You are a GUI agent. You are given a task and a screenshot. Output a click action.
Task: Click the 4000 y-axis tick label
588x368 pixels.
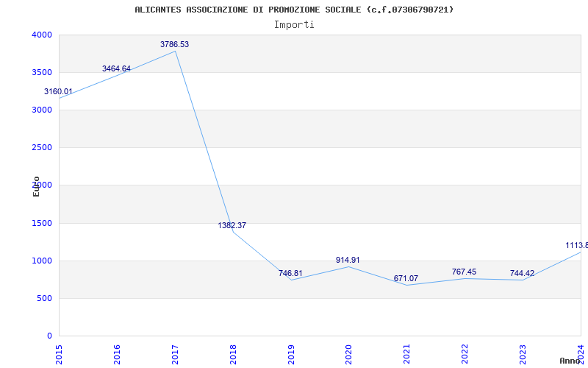[x=42, y=35]
